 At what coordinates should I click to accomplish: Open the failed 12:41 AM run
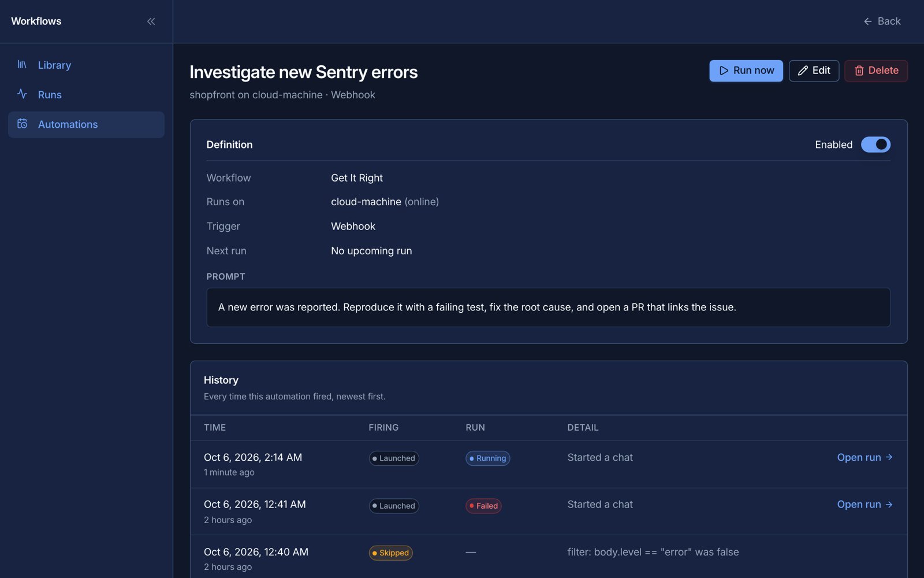pyautogui.click(x=865, y=505)
